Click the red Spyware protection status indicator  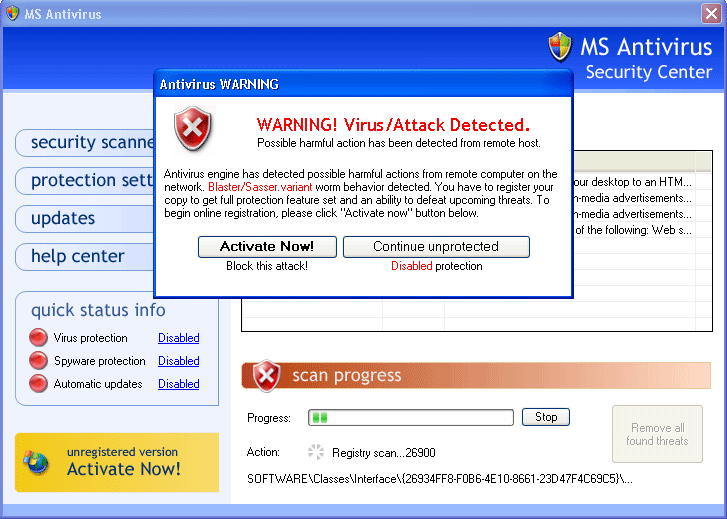click(38, 361)
